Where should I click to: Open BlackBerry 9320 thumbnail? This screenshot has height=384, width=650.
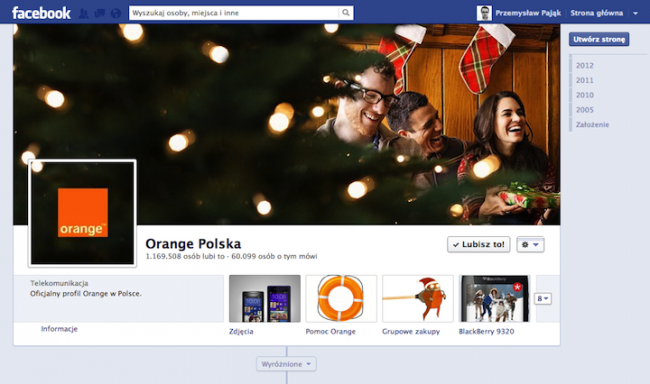495,299
